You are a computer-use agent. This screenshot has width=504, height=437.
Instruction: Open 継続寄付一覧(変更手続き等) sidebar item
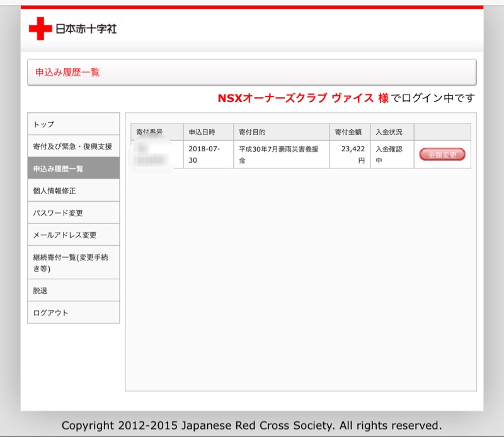tap(74, 262)
